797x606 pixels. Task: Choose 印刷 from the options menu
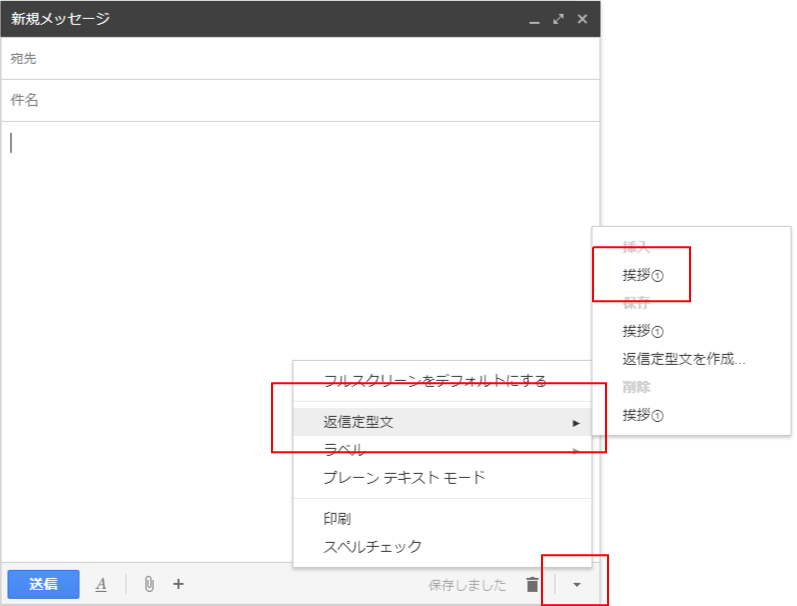click(337, 519)
